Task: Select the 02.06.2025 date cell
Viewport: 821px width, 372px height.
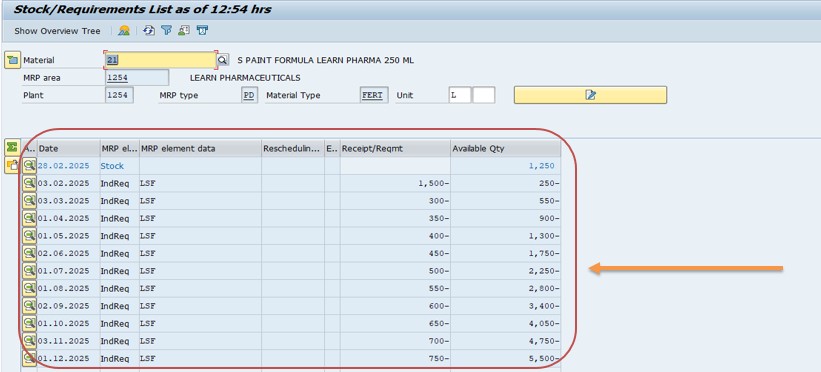Action: [x=68, y=254]
